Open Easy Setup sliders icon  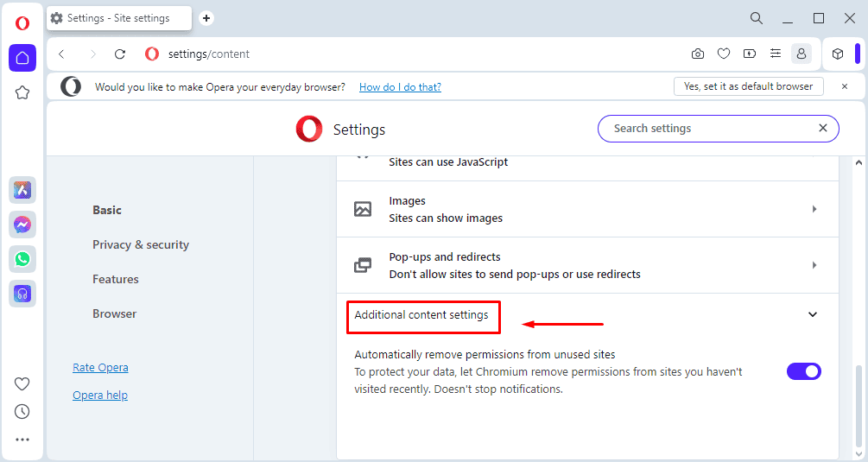coord(775,54)
